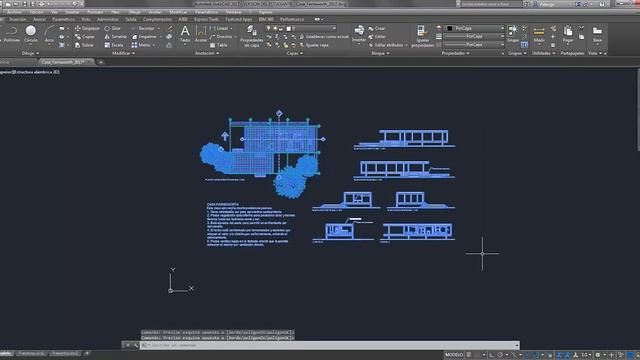Open the Formato menu
Screen dimensions: 640x360
tap(95, 12)
